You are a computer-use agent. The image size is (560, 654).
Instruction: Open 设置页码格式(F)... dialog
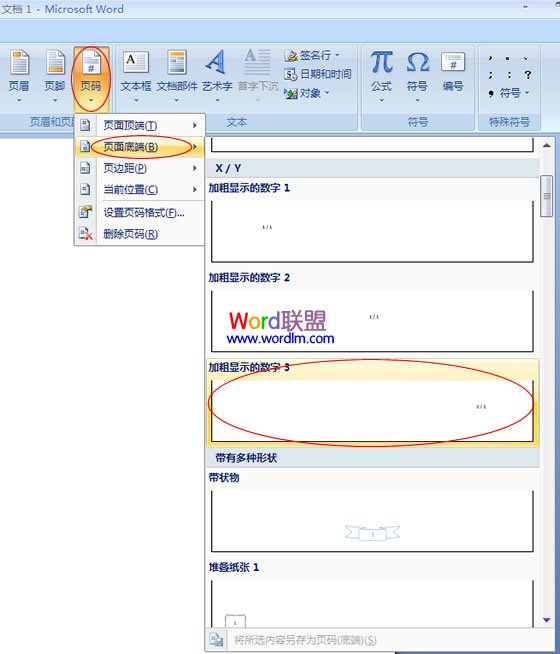[139, 212]
